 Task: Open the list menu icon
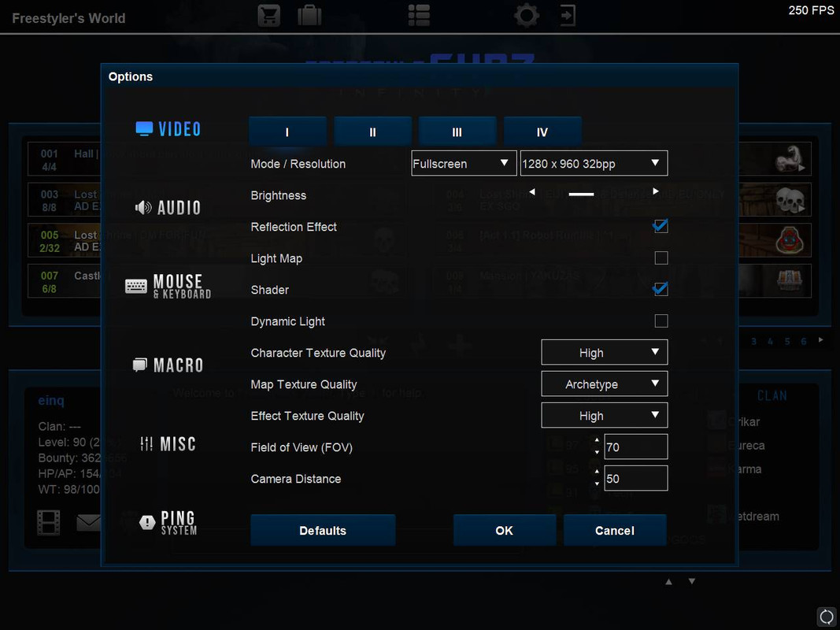(419, 16)
